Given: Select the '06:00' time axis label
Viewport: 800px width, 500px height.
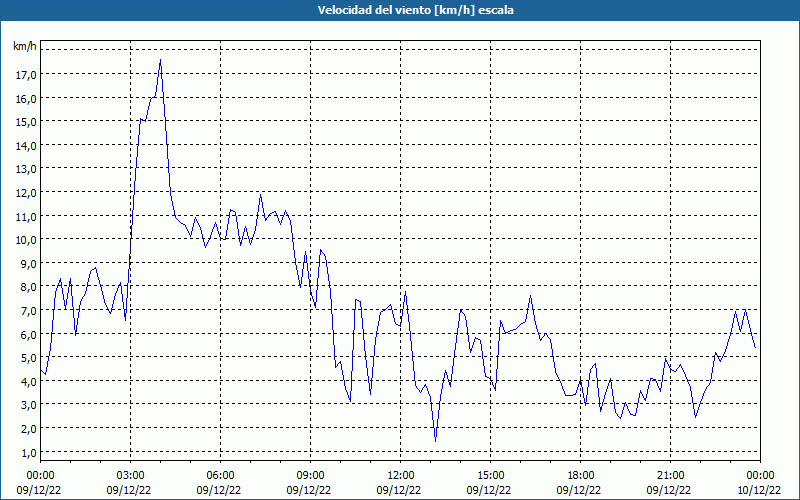Looking at the screenshot, I should [x=220, y=476].
